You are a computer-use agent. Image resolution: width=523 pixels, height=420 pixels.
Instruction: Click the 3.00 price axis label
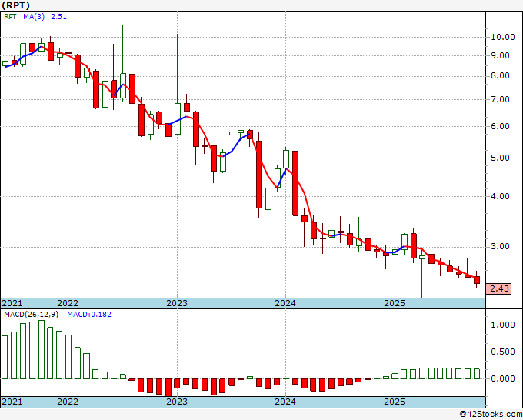point(500,246)
